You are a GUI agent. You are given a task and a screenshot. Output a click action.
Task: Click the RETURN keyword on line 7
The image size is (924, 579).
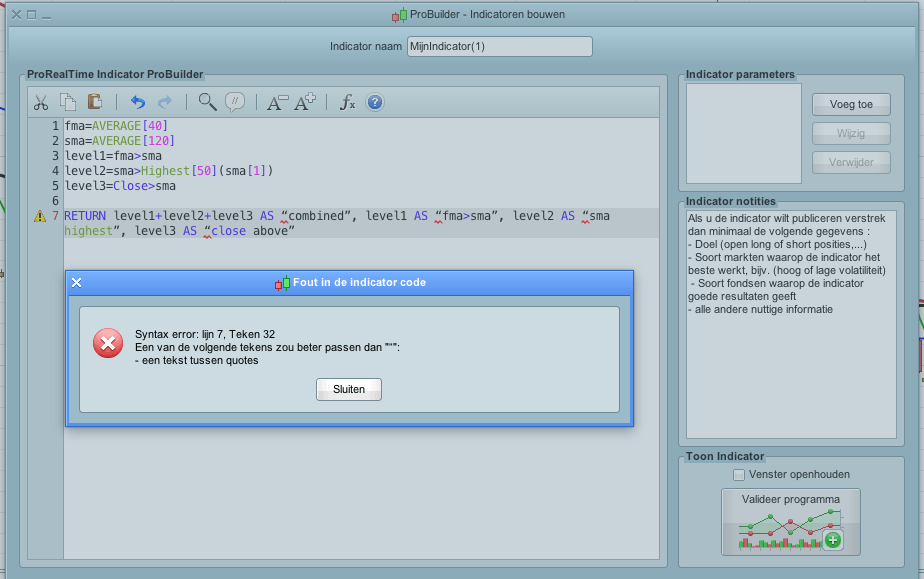85,216
